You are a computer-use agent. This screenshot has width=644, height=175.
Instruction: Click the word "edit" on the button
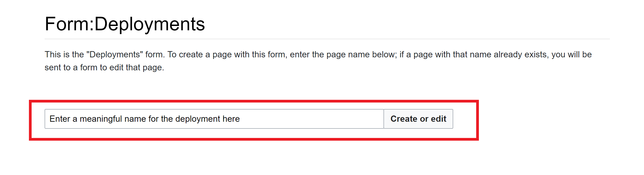439,119
